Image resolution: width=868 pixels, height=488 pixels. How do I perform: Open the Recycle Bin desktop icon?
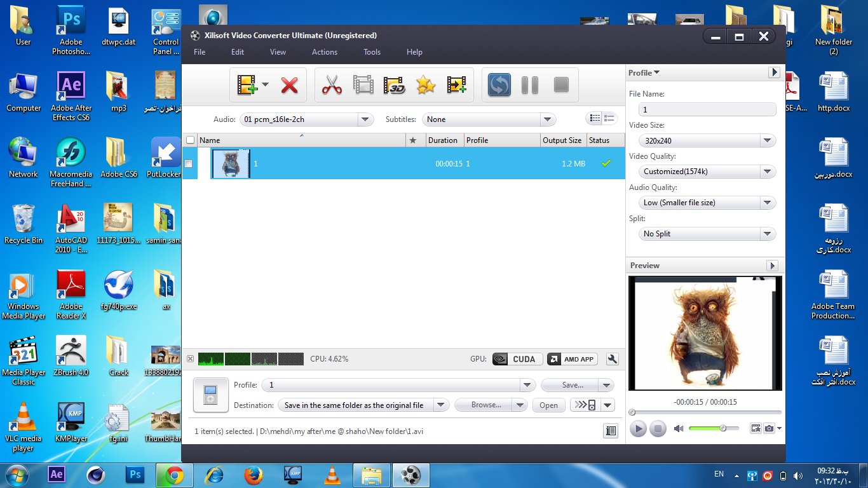24,224
